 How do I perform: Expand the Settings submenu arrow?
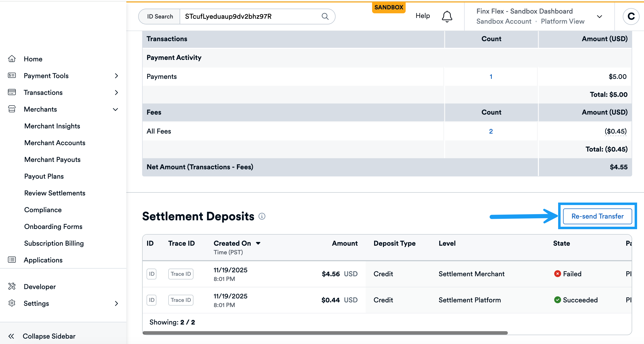[116, 303]
